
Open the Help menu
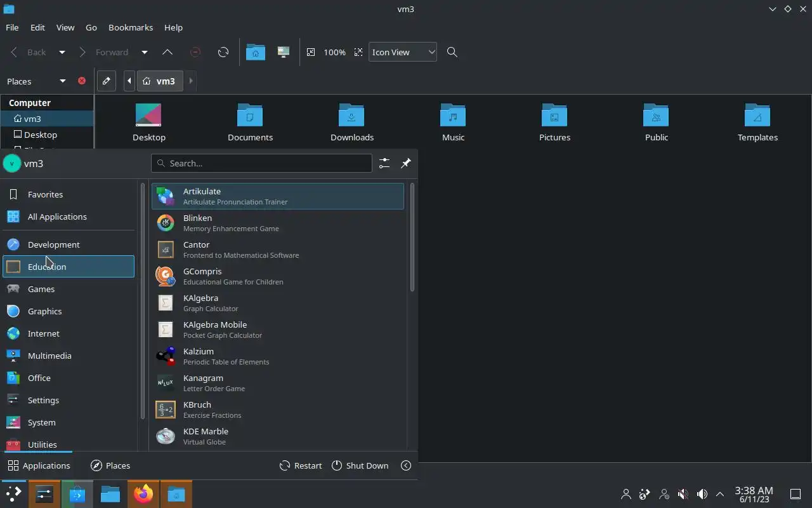(173, 27)
